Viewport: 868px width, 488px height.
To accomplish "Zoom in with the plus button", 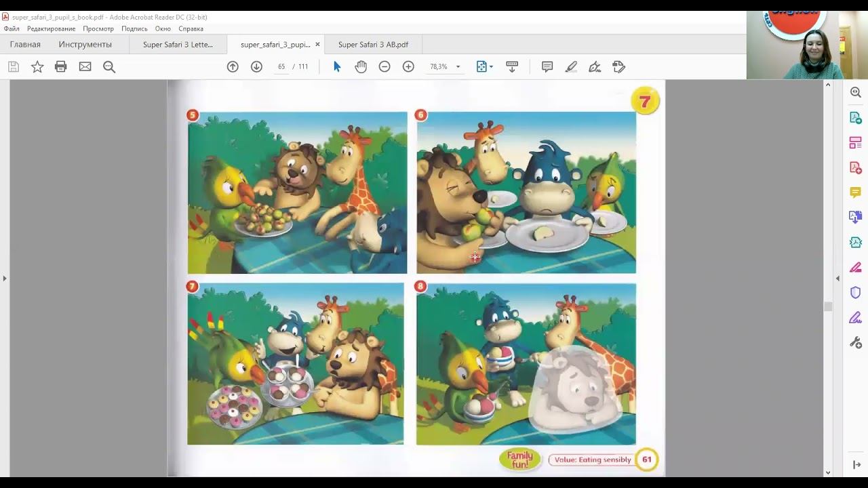I will tap(408, 66).
